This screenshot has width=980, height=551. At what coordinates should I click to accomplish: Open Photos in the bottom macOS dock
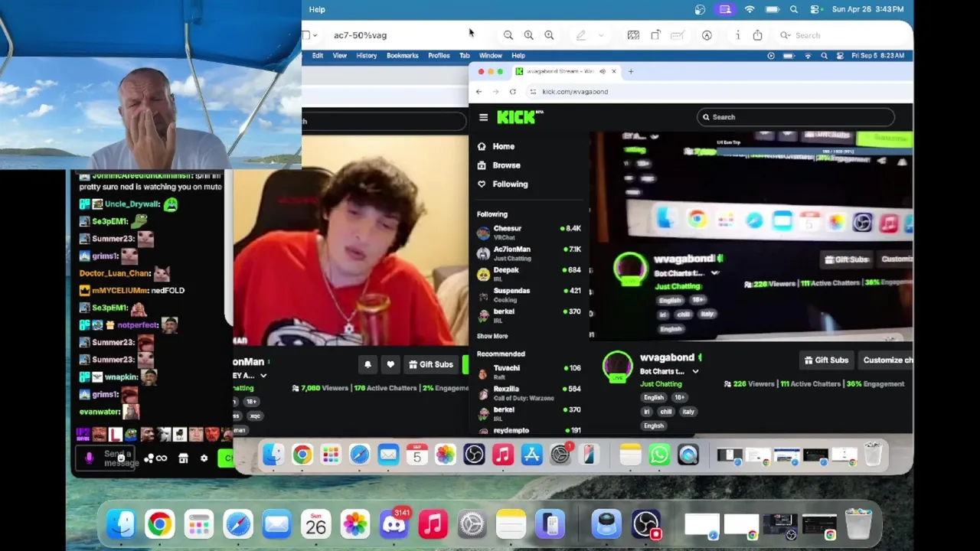[x=354, y=525]
